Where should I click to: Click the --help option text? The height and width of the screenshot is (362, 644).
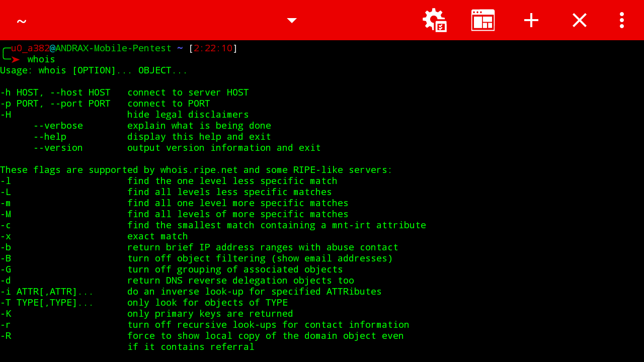tap(50, 137)
